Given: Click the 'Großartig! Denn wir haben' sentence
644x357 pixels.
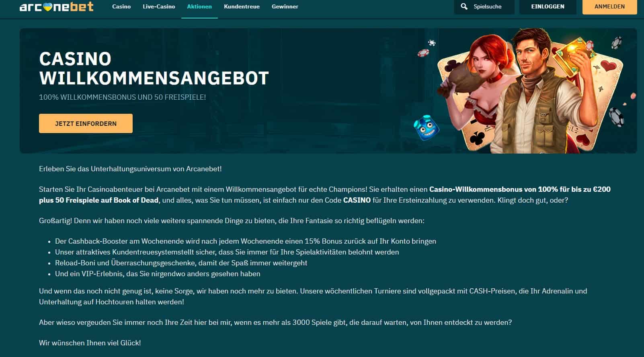Looking at the screenshot, I should (232, 221).
